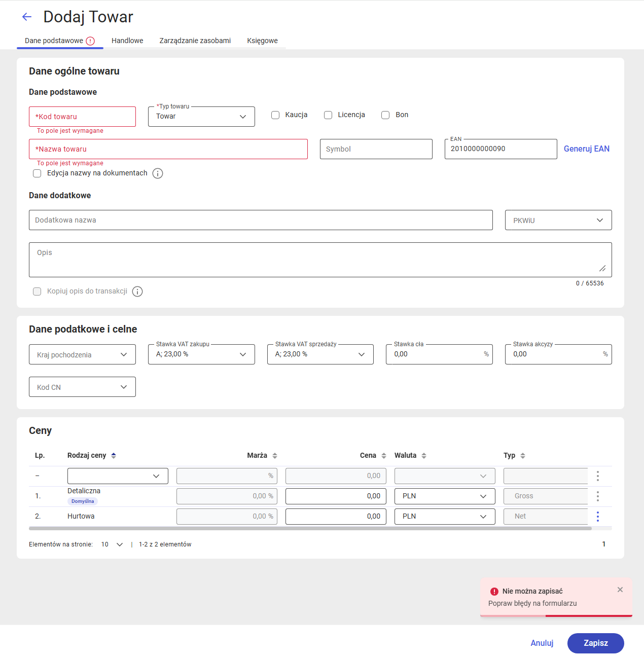The image size is (644, 658).
Task: Sort by Rodzaj ceny column arrows
Action: click(x=114, y=455)
